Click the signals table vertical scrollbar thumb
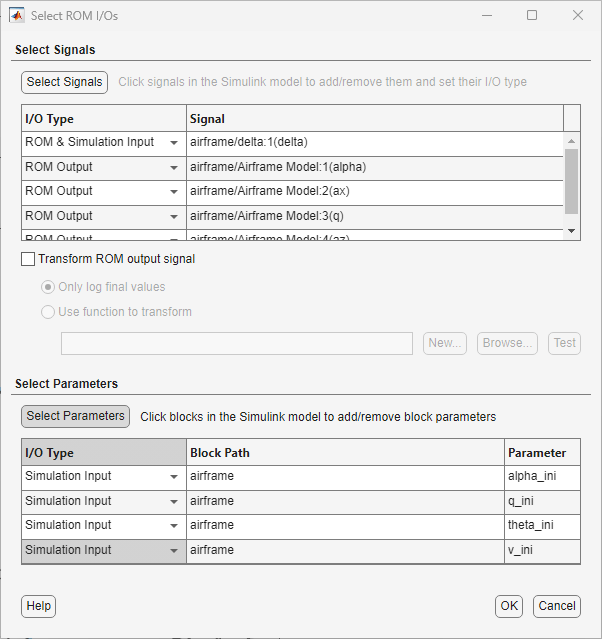The image size is (602, 639). [571, 181]
